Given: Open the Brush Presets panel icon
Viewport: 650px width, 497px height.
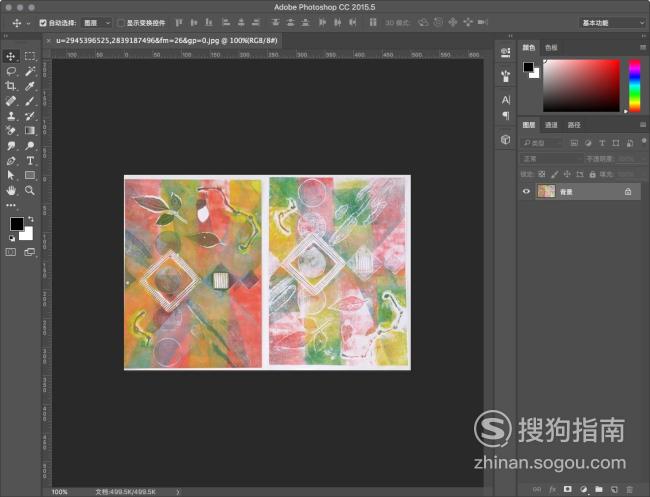Looking at the screenshot, I should 505,76.
